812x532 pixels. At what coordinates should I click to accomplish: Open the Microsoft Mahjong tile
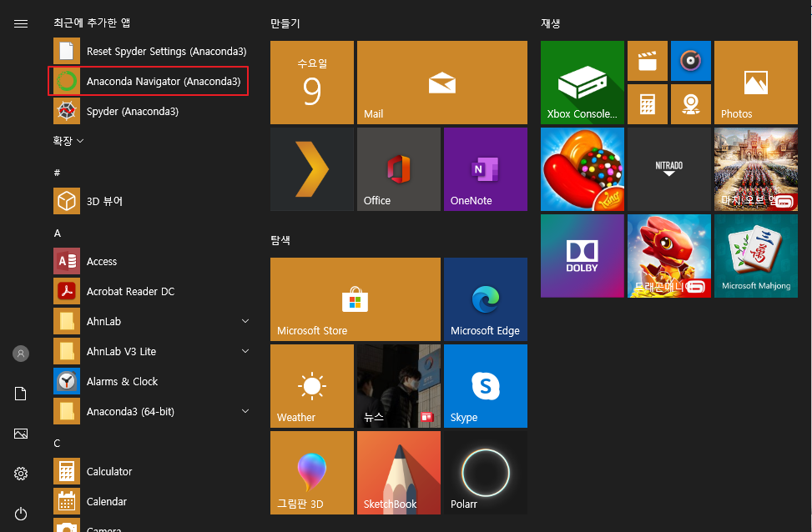pyautogui.click(x=756, y=256)
